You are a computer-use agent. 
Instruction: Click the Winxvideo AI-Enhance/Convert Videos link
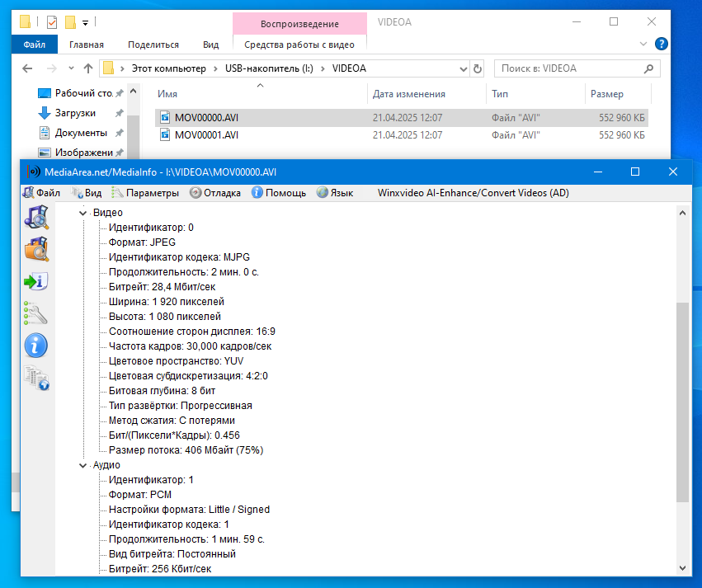(473, 193)
